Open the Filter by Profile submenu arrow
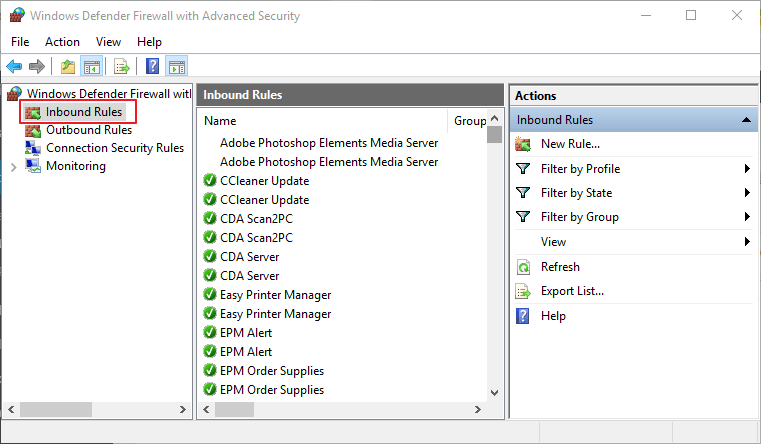761x444 pixels. 747,169
